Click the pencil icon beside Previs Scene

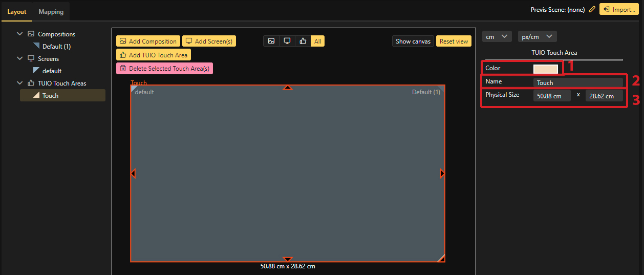tap(592, 9)
